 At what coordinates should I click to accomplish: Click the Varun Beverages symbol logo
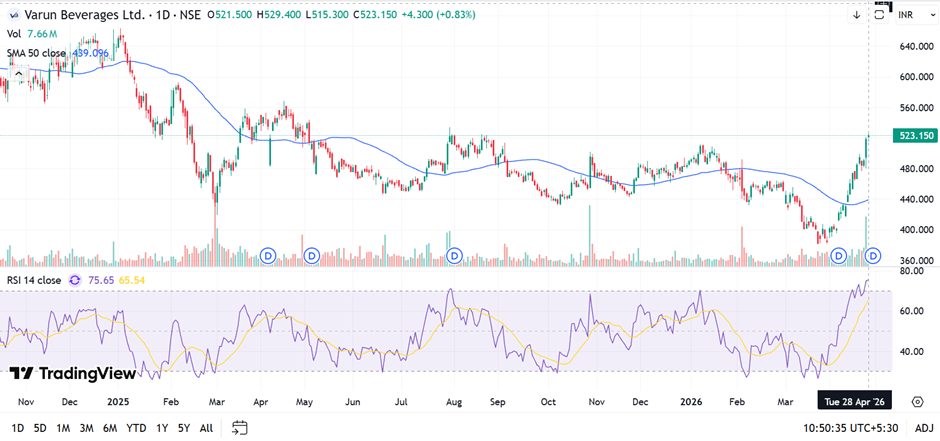pos(13,15)
